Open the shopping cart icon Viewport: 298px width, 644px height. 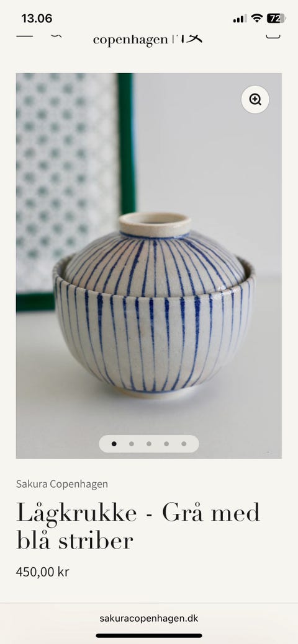coord(273,36)
